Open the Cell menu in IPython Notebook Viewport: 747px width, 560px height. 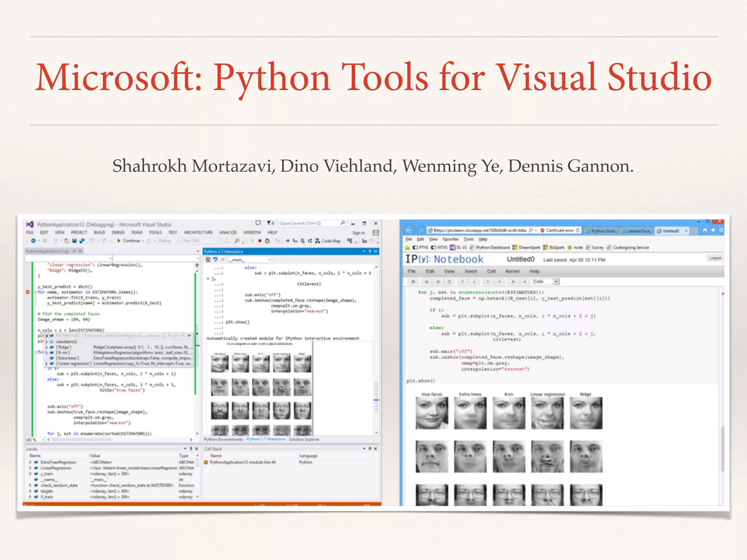pos(491,271)
